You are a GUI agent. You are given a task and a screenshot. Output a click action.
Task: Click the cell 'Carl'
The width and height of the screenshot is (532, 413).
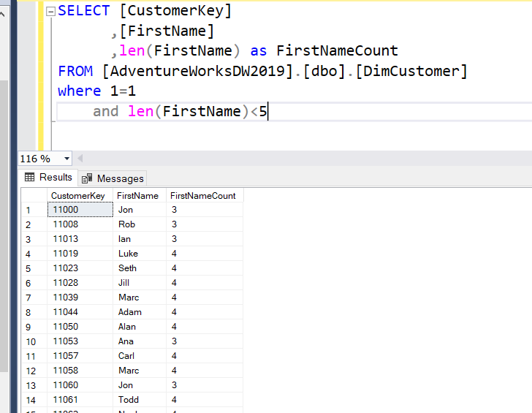(x=140, y=355)
